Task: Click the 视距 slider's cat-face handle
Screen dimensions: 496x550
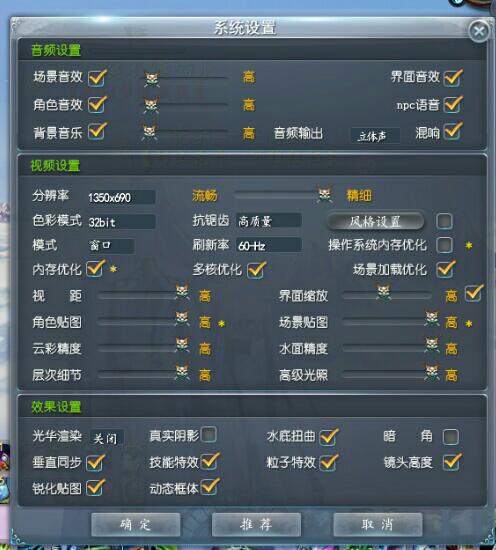Action: click(x=182, y=292)
